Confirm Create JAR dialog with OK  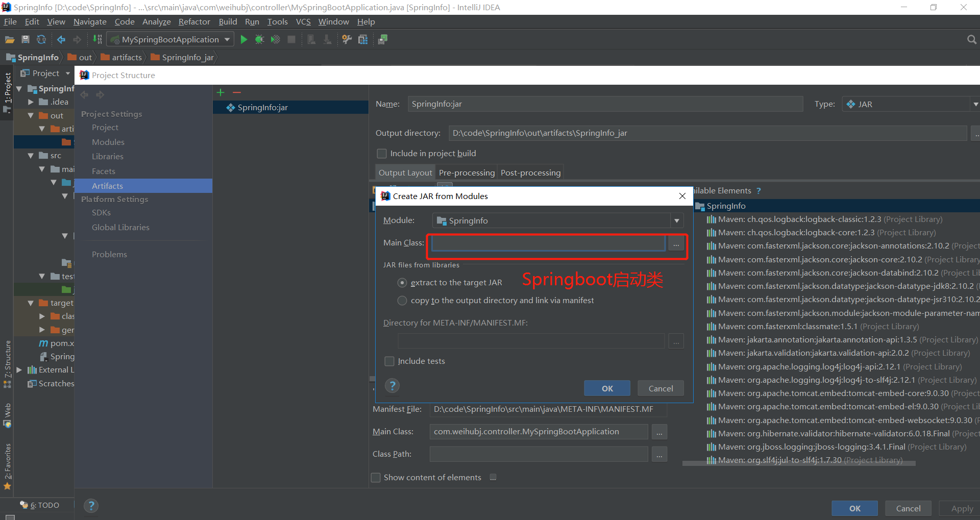607,389
